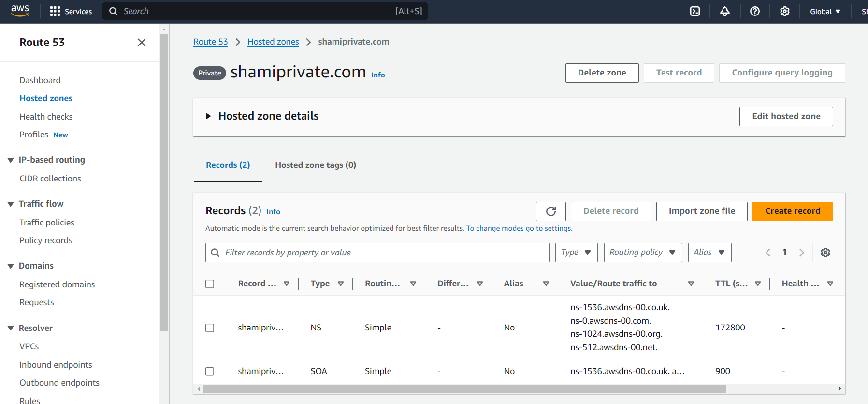Click Configure query logging button

pyautogui.click(x=782, y=73)
